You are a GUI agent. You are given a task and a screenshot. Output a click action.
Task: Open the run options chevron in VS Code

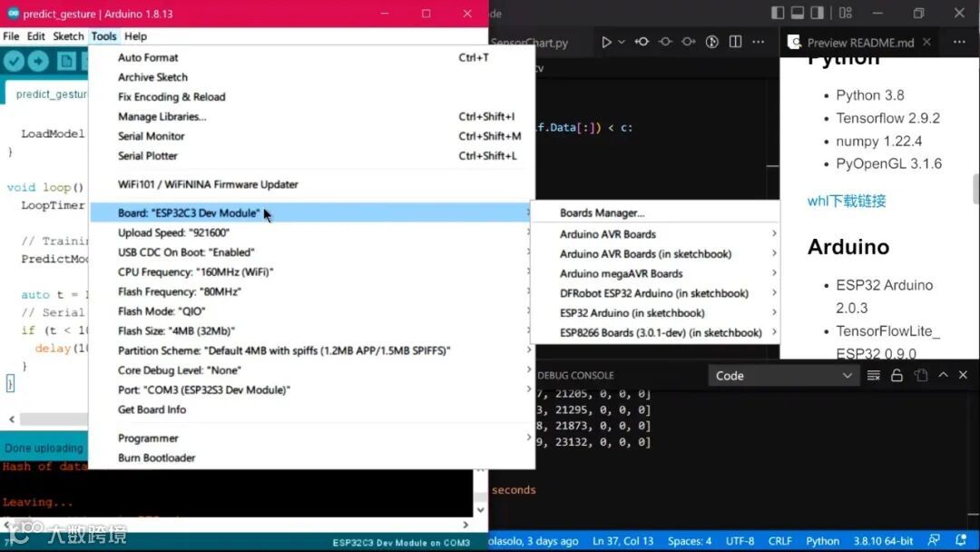622,42
